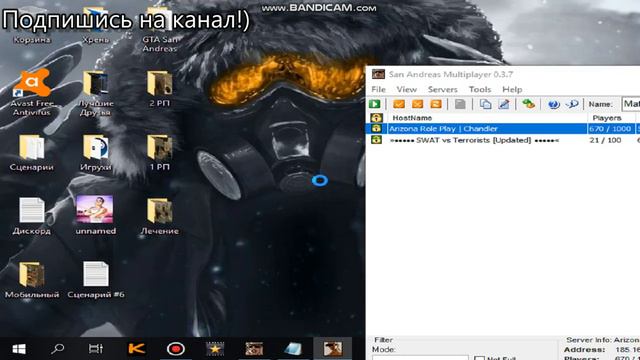Click the magnifier icon in SA-MP toolbar
640x360 pixels.
click(x=572, y=104)
